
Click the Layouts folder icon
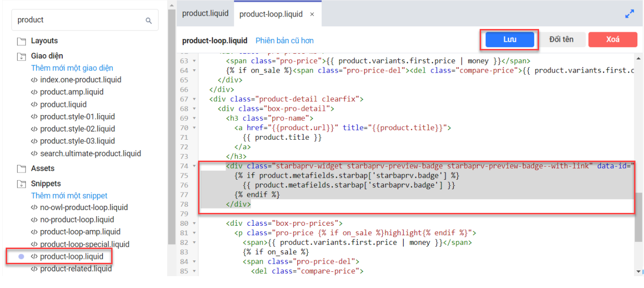tap(21, 41)
